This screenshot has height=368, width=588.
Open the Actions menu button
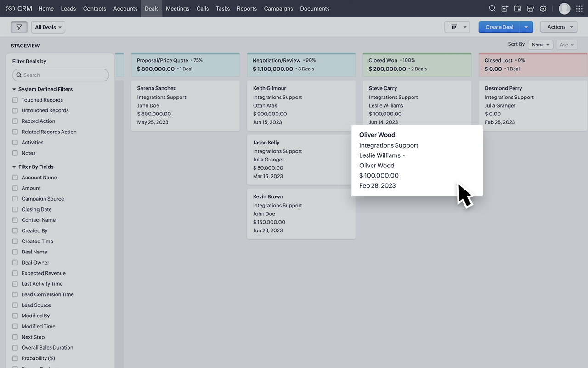coord(558,27)
